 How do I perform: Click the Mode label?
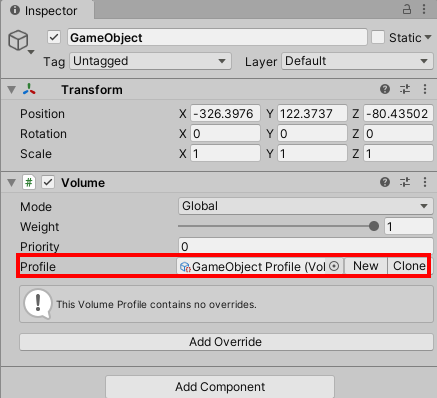point(36,207)
